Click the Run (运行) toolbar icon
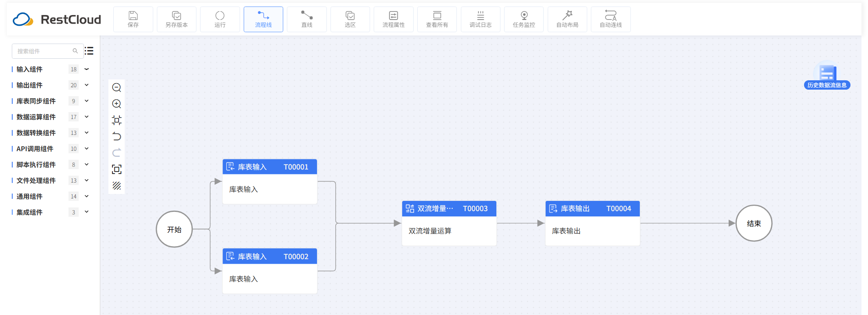Viewport: 868px width, 315px height. [x=220, y=19]
